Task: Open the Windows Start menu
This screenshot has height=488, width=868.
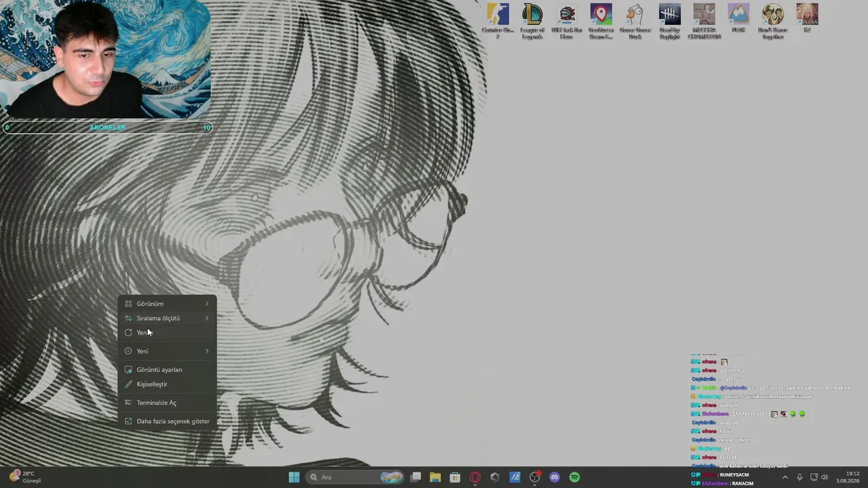Action: 294,477
